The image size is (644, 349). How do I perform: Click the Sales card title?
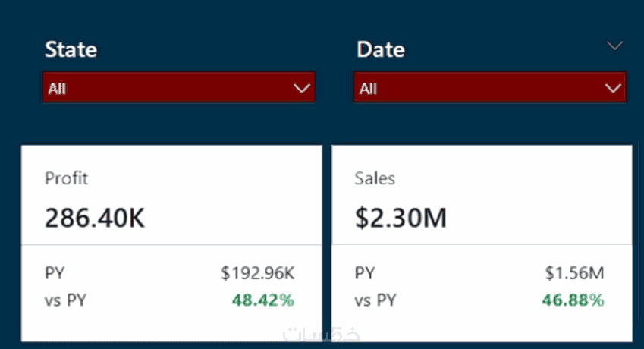375,179
